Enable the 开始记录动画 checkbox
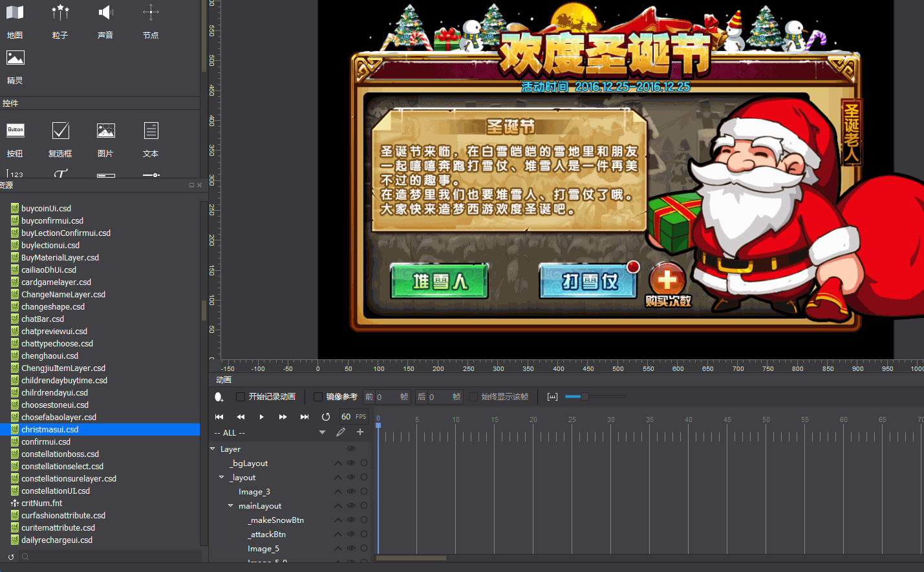The image size is (924, 572). click(x=241, y=397)
